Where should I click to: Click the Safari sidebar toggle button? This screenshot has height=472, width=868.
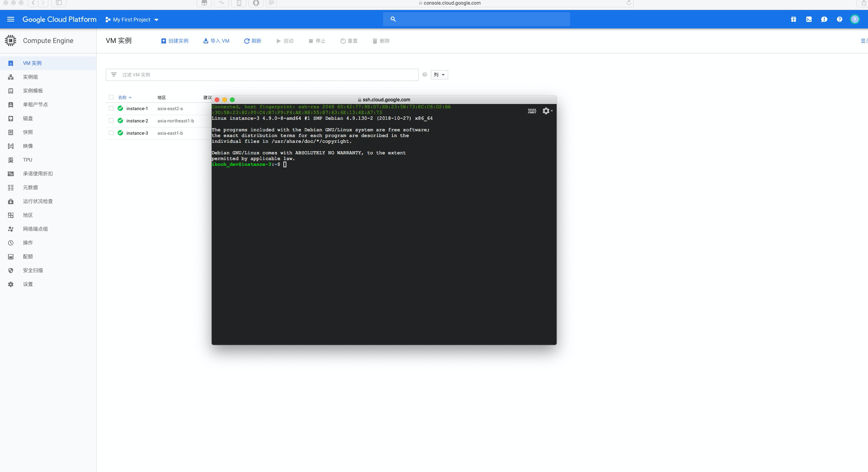[x=59, y=3]
